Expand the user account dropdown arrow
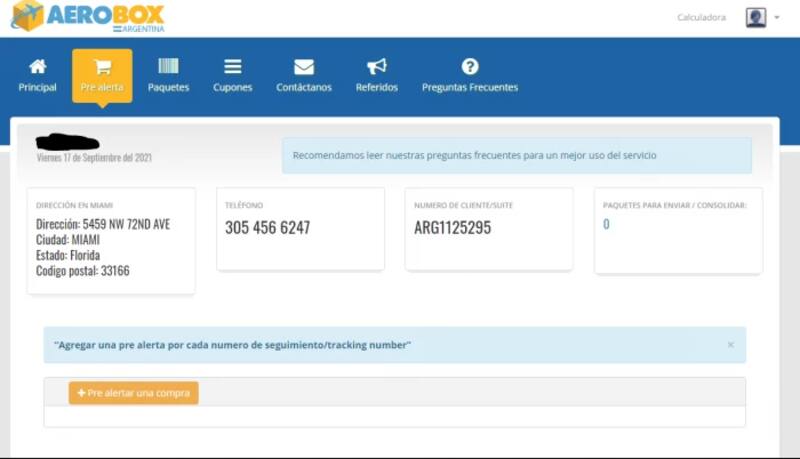The width and height of the screenshot is (800, 459). tap(777, 17)
